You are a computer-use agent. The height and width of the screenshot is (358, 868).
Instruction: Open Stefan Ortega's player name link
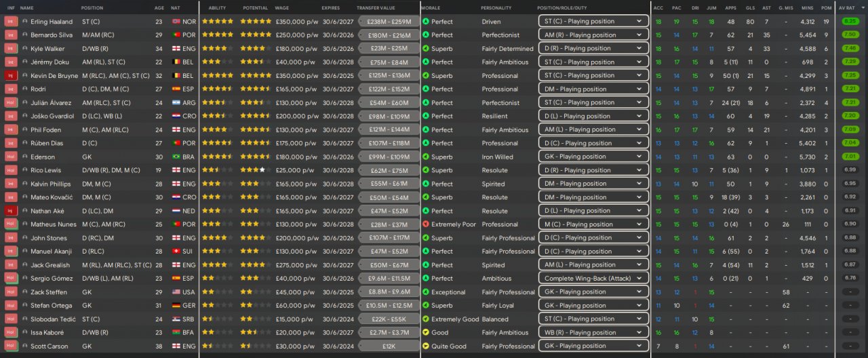51,305
